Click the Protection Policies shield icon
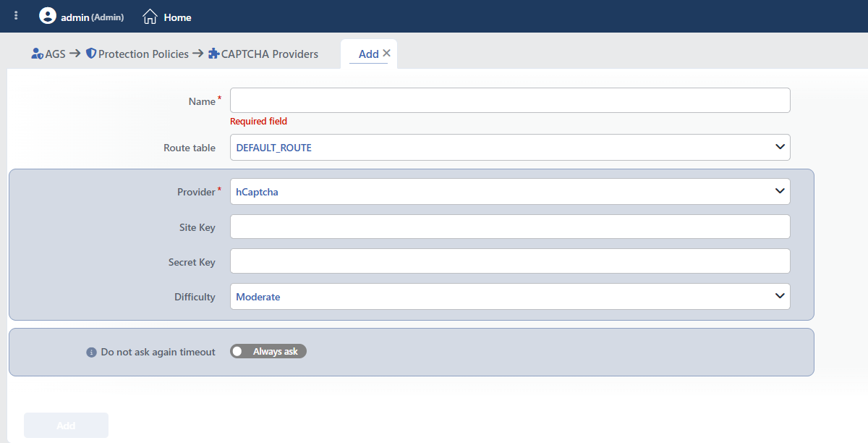868x443 pixels. click(91, 54)
